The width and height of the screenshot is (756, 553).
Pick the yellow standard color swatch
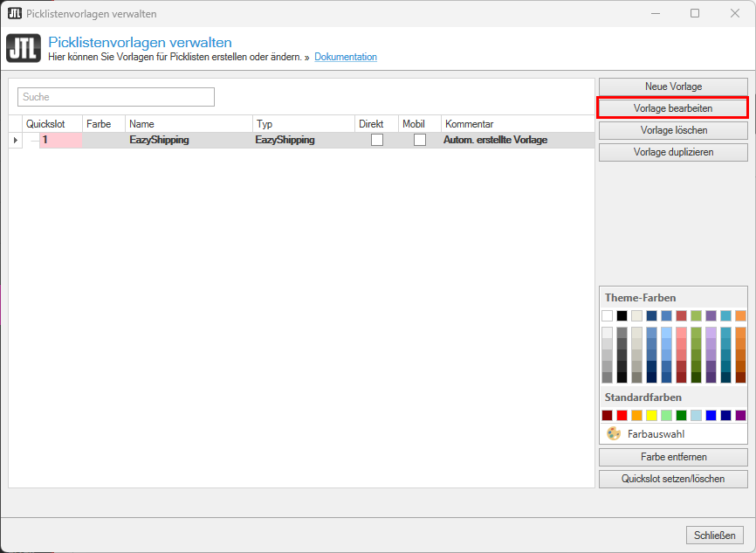[x=651, y=415]
